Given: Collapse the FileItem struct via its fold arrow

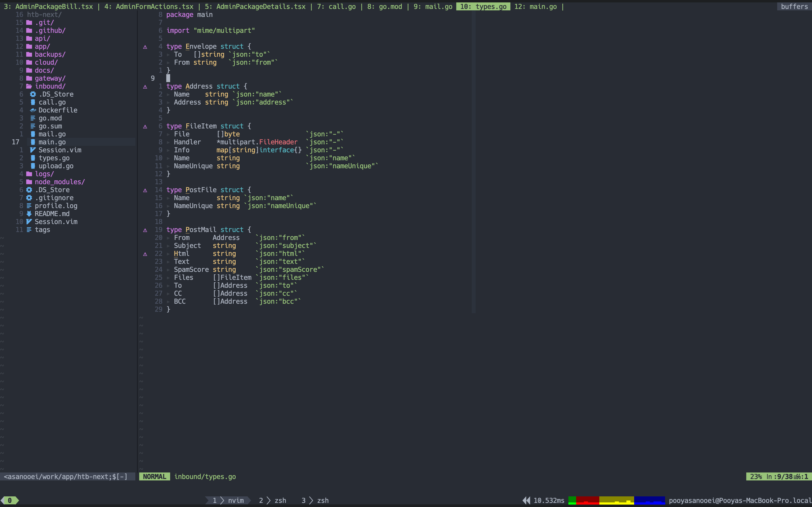Looking at the screenshot, I should click(168, 134).
